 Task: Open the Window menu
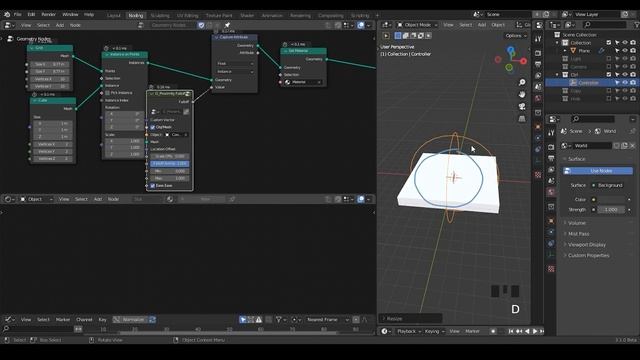[70, 14]
